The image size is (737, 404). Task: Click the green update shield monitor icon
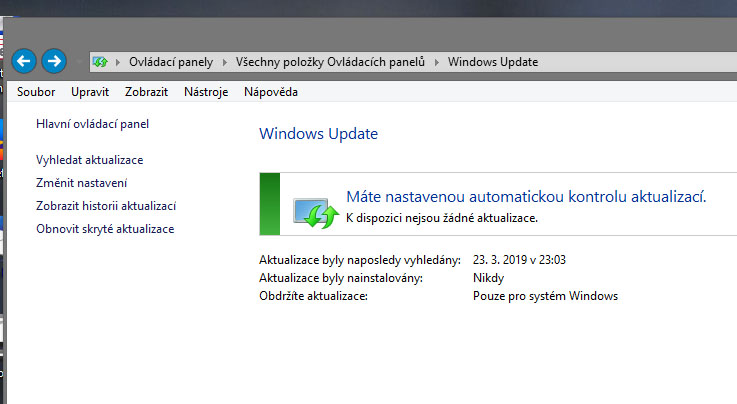[315, 213]
